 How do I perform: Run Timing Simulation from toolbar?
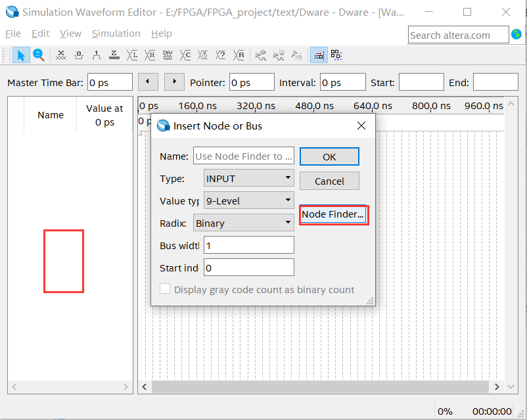(x=279, y=55)
